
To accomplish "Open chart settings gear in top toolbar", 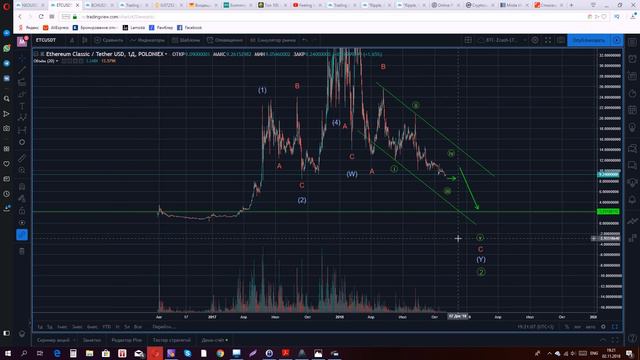I will [x=535, y=40].
